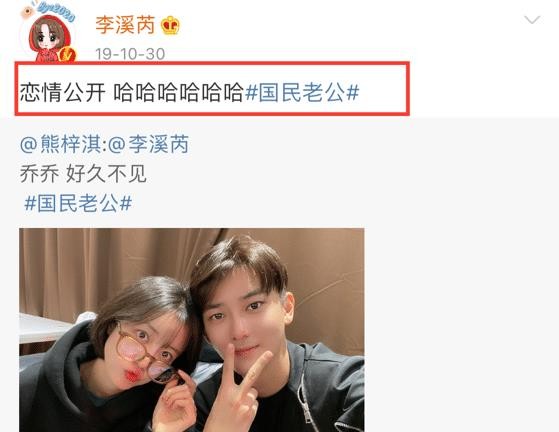Click the orange V verified badge
The image size is (559, 432).
coord(67,55)
